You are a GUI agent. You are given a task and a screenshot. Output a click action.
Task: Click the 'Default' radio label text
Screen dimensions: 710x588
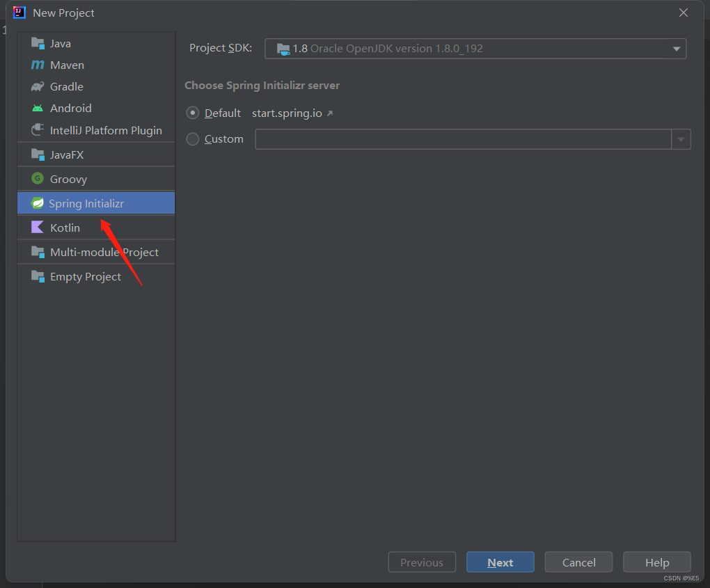point(222,113)
